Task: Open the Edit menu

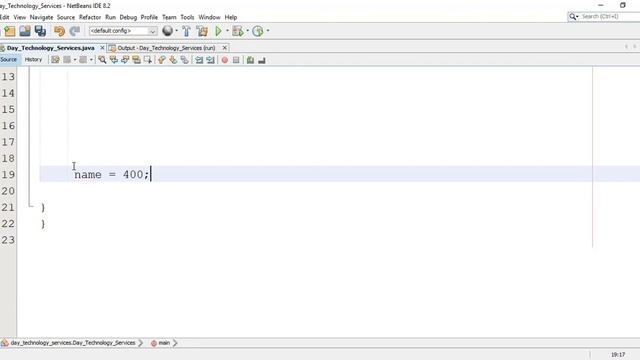Action: pyautogui.click(x=4, y=17)
